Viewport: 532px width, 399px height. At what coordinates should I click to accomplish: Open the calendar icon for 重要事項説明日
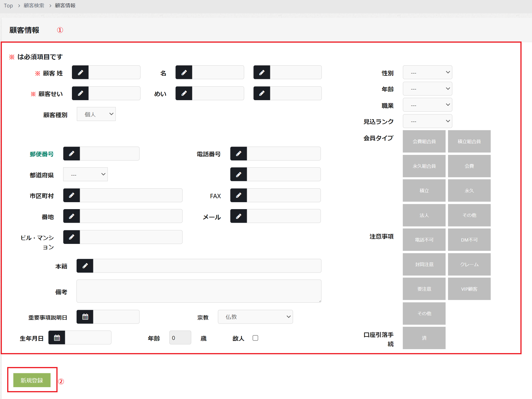pos(85,317)
